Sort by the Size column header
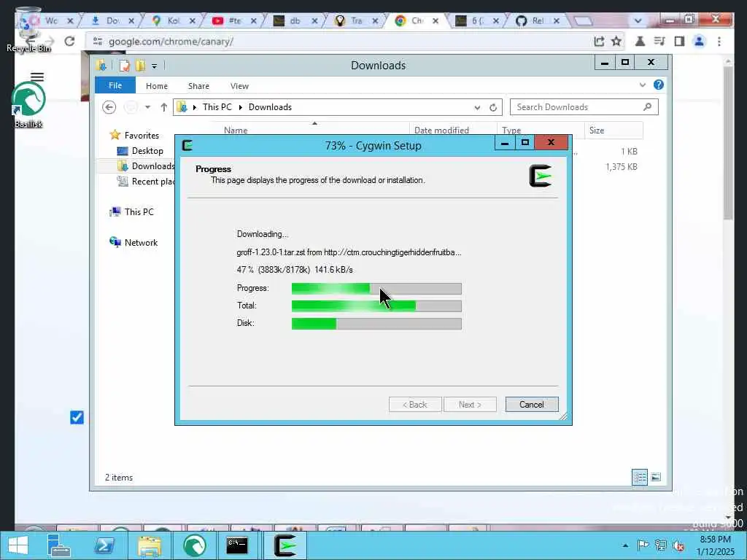The image size is (747, 560). coord(597,130)
